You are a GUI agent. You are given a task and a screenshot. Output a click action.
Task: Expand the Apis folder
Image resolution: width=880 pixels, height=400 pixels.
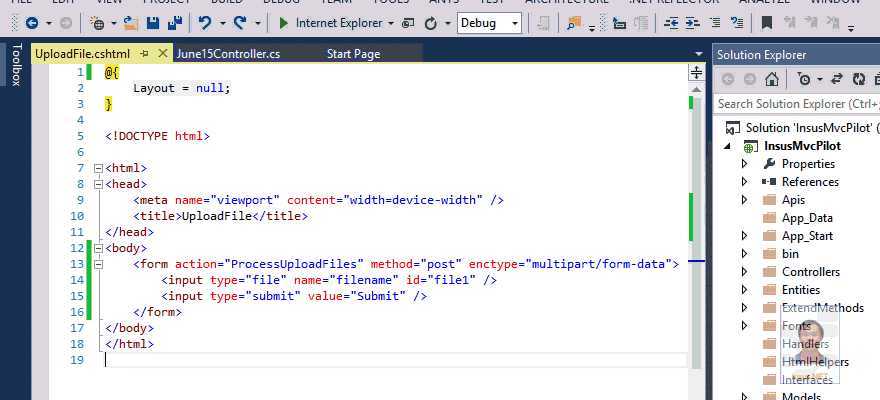745,200
